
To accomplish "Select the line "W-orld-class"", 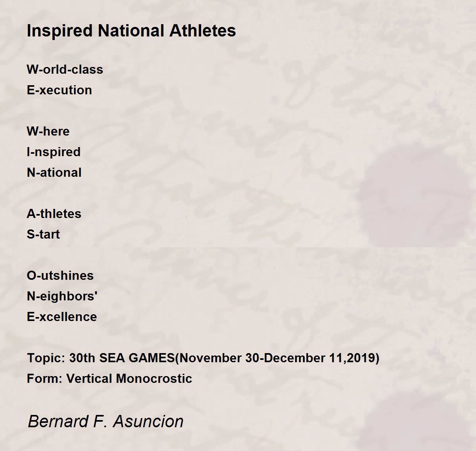I will [x=65, y=69].
